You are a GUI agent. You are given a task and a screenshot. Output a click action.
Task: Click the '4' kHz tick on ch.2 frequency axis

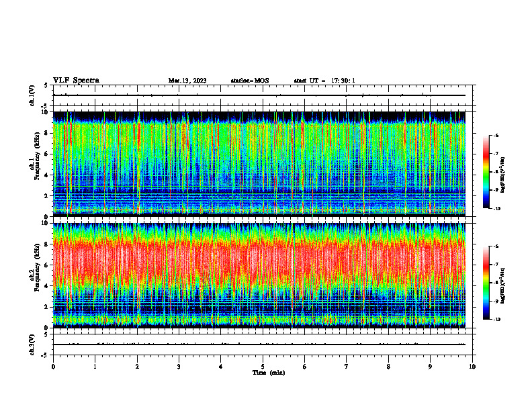click(46, 286)
